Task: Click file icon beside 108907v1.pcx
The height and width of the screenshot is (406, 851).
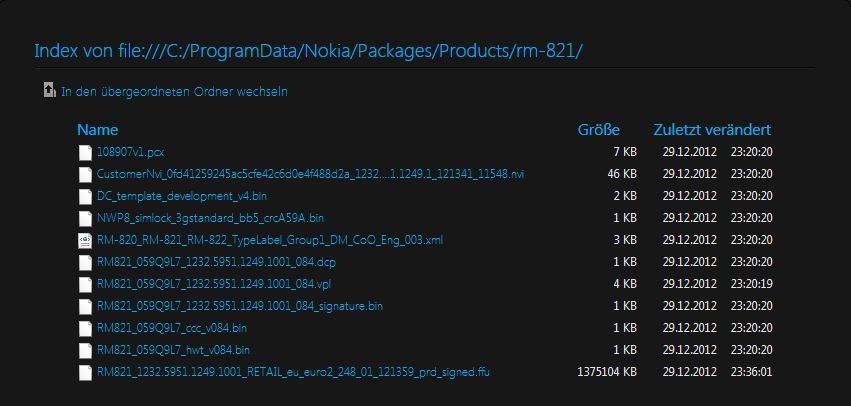Action: [85, 153]
